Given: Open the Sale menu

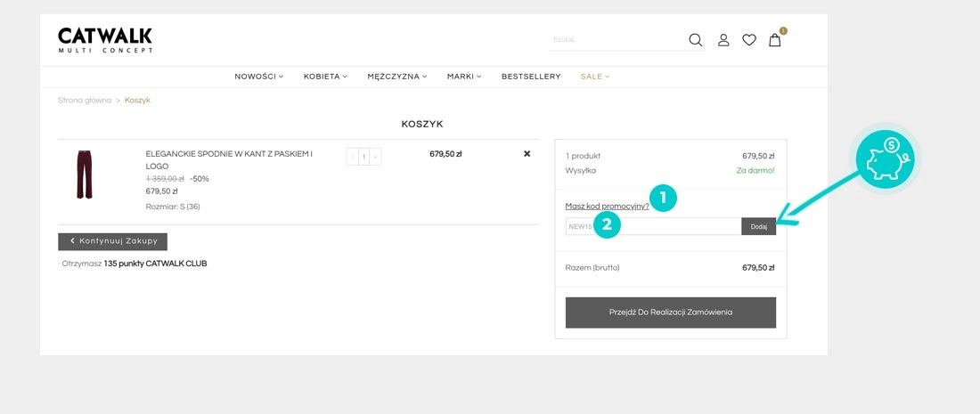Looking at the screenshot, I should (594, 77).
